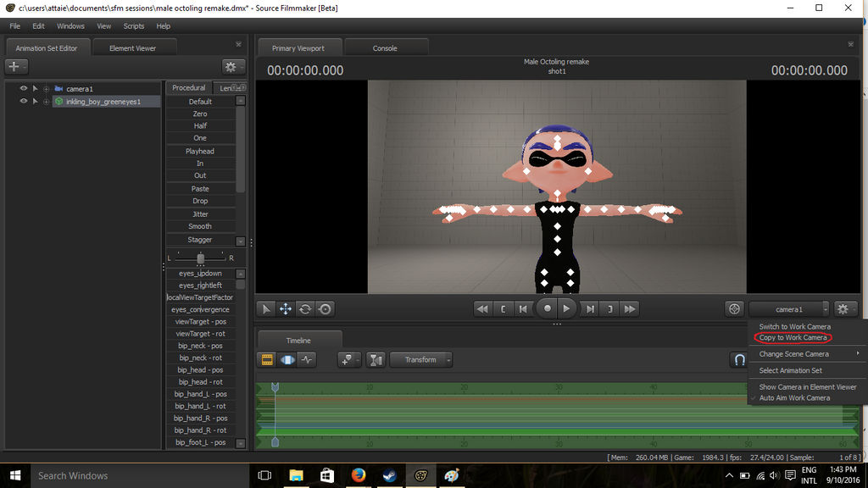Switch to the Clip Editor mode
Viewport: 868px width, 488px height.
pos(267,359)
